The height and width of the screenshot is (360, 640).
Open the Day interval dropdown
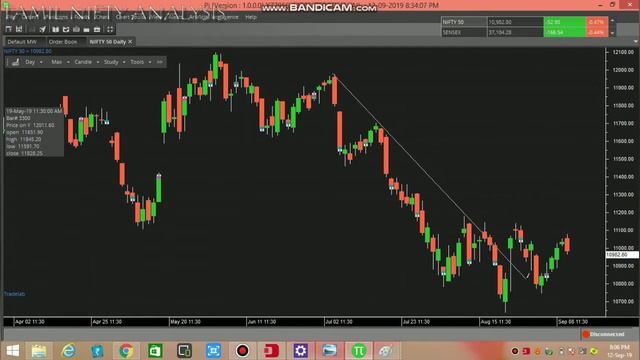pos(34,62)
